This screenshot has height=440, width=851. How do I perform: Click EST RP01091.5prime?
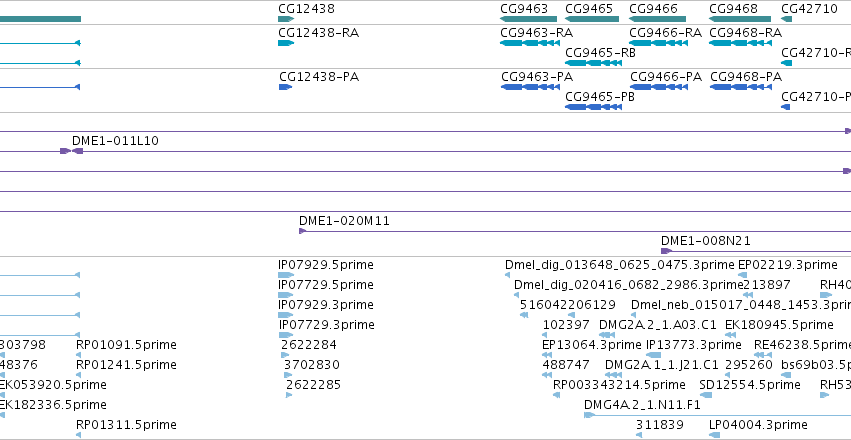(x=126, y=345)
